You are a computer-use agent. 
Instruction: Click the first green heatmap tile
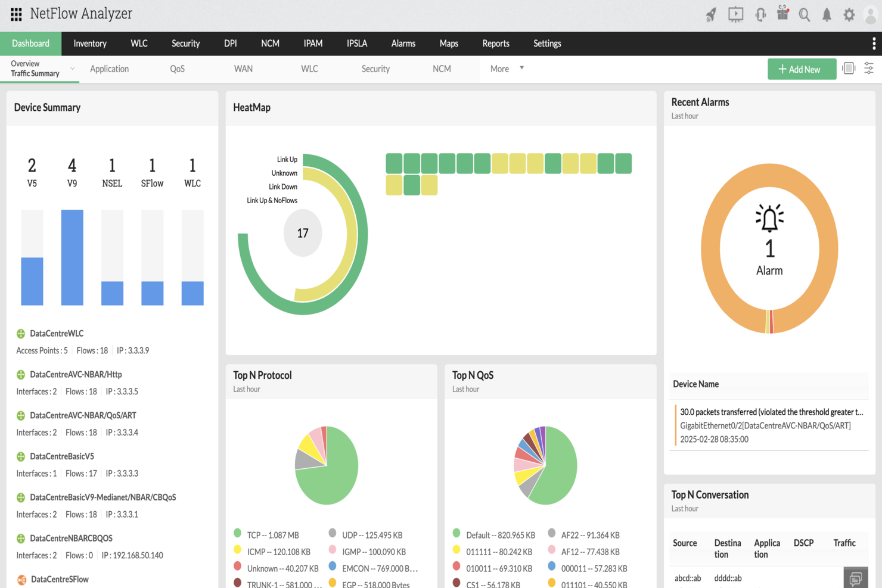click(x=394, y=163)
